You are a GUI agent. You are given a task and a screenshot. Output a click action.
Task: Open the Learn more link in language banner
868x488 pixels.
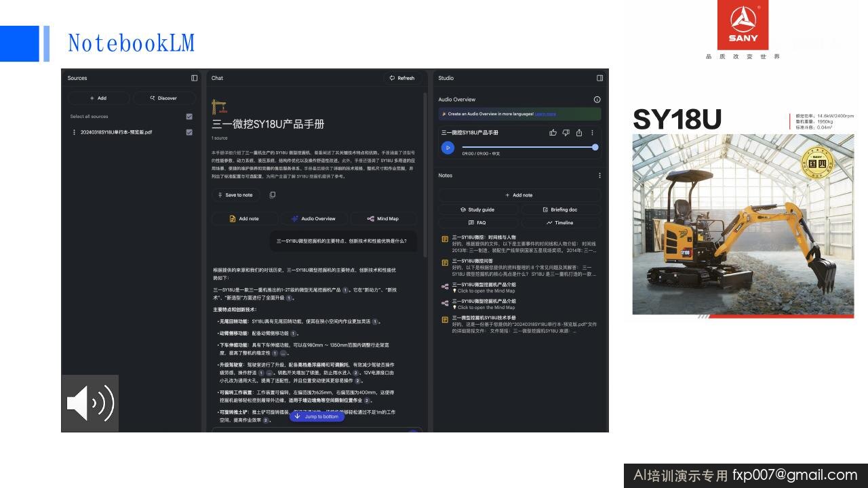[x=545, y=114]
